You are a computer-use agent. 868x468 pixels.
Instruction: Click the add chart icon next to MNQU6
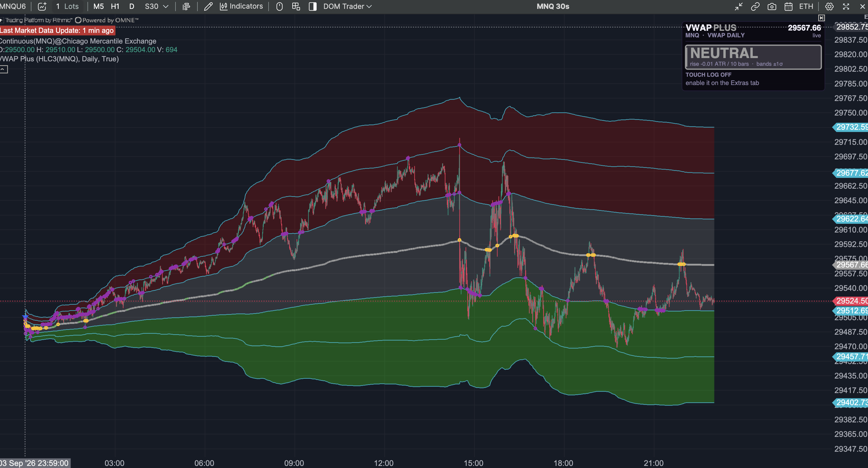pos(42,7)
